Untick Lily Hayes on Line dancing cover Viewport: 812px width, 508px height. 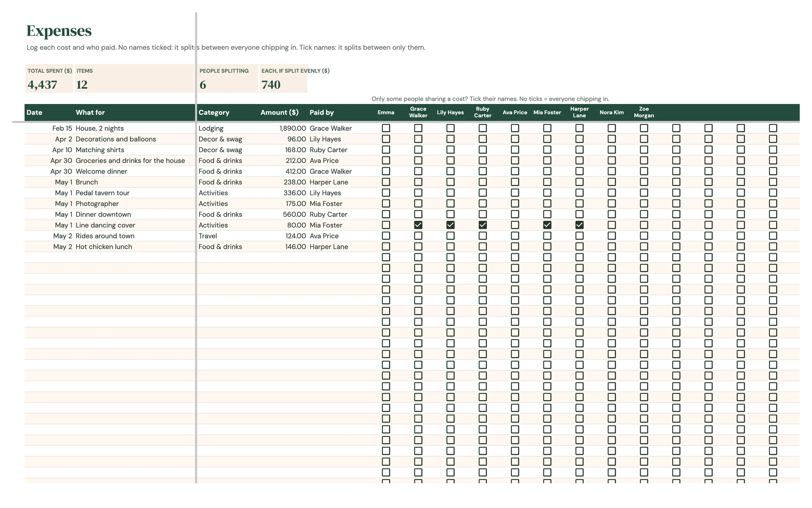tap(450, 225)
